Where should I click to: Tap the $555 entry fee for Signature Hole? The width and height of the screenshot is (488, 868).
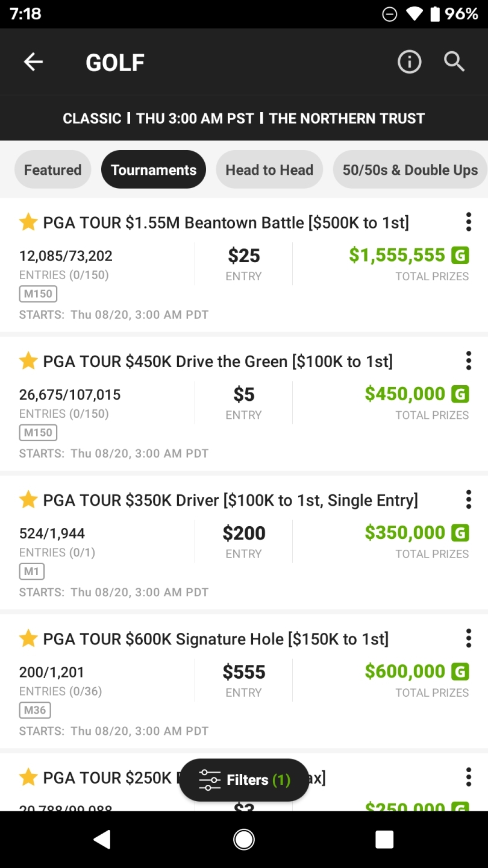[x=244, y=671]
